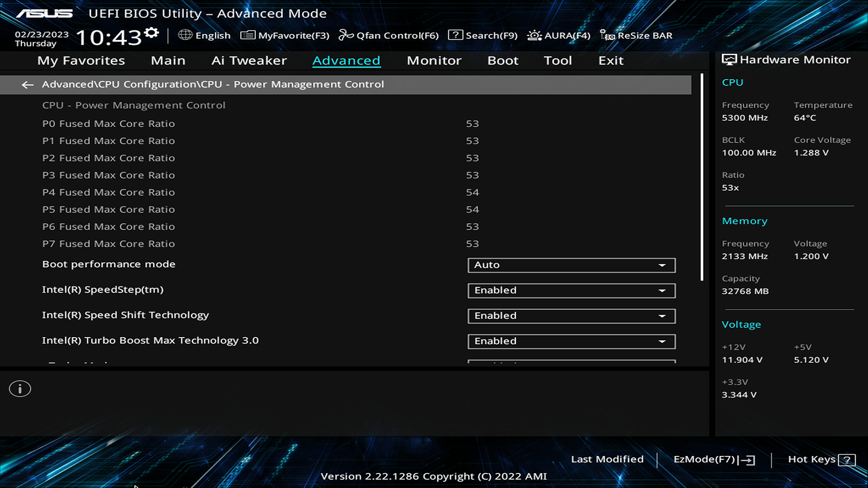This screenshot has width=868, height=488.
Task: Open MyFavorite(F3) list icon
Action: tap(248, 35)
